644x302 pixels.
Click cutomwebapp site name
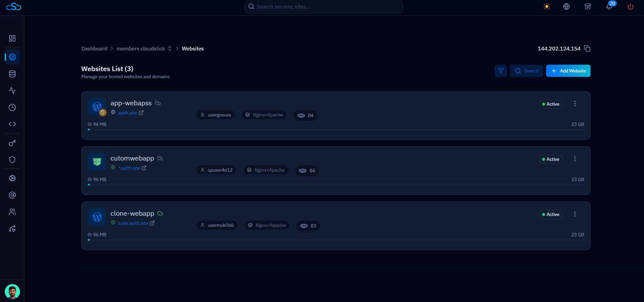click(132, 158)
